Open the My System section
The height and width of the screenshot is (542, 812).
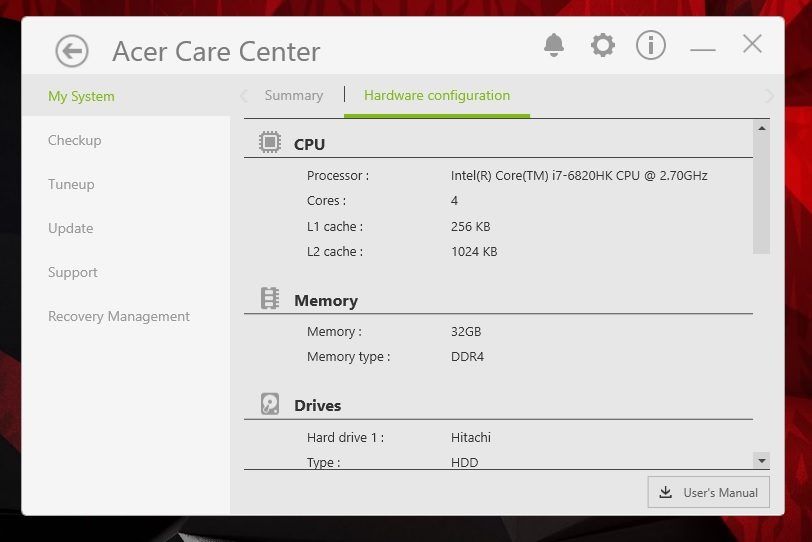(x=81, y=97)
